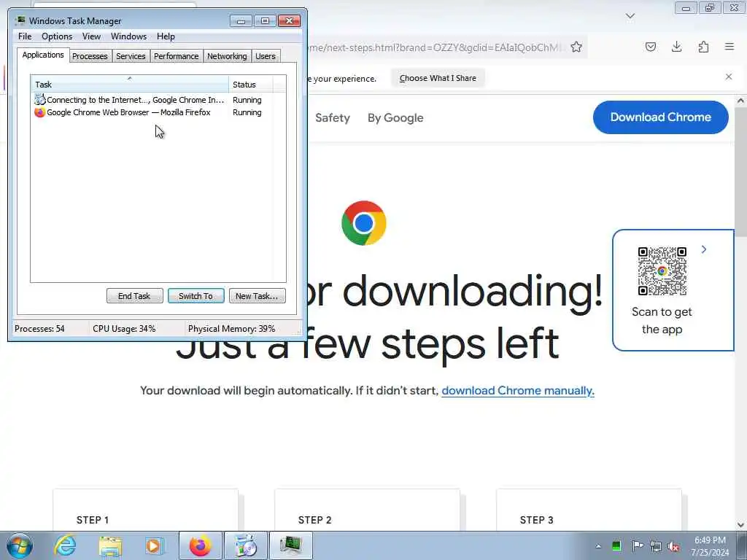The image size is (747, 560).
Task: Dismiss the data sharing notification bar
Action: pos(729,77)
